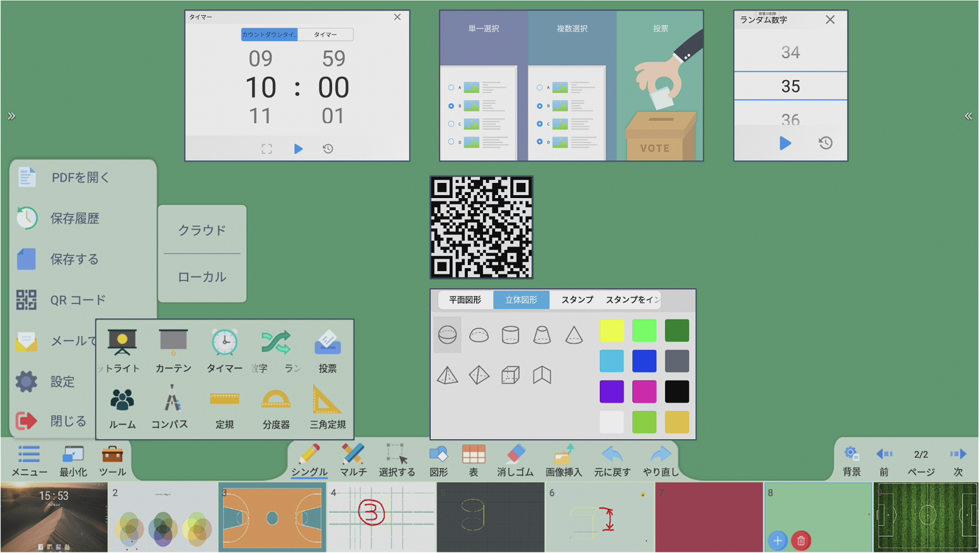This screenshot has height=553, width=980.
Task: Activate the 選択する selection tool
Action: tap(397, 460)
